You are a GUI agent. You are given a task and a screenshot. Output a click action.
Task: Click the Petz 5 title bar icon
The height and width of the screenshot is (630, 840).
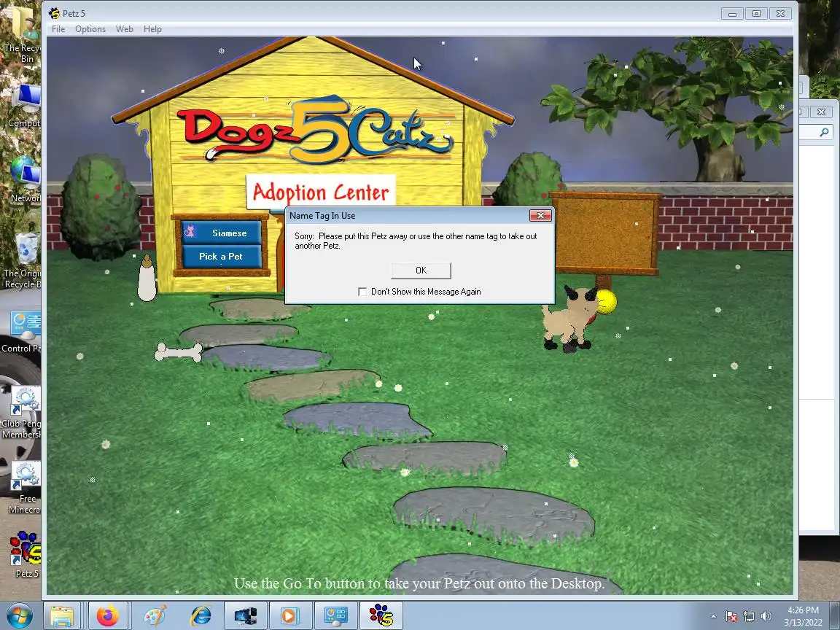tap(54, 13)
